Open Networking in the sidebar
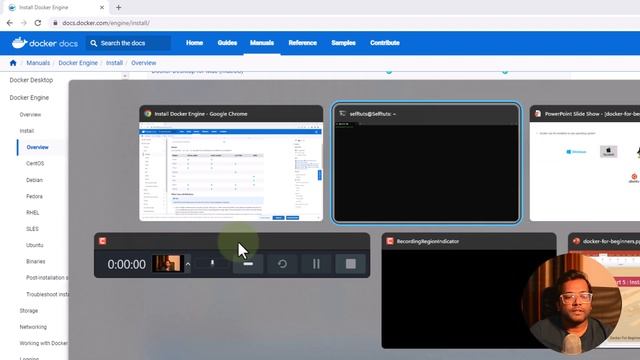This screenshot has height=360, width=640. [x=33, y=327]
